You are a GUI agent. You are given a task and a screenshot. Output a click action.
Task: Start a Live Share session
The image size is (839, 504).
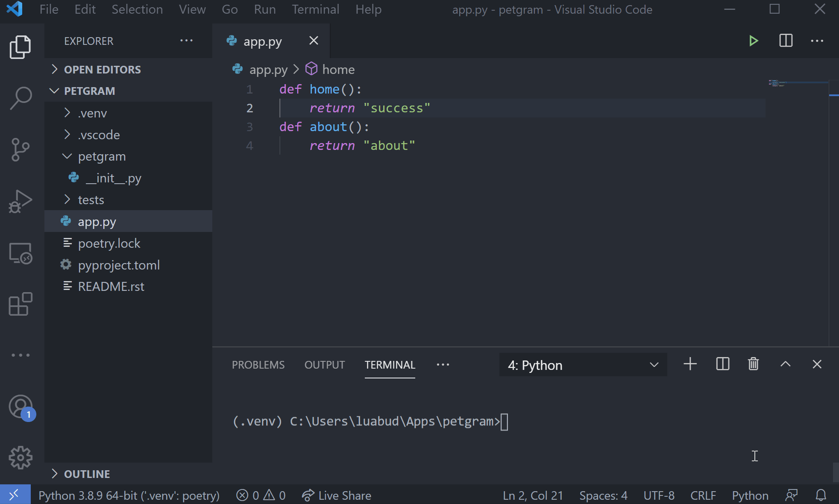tap(337, 495)
